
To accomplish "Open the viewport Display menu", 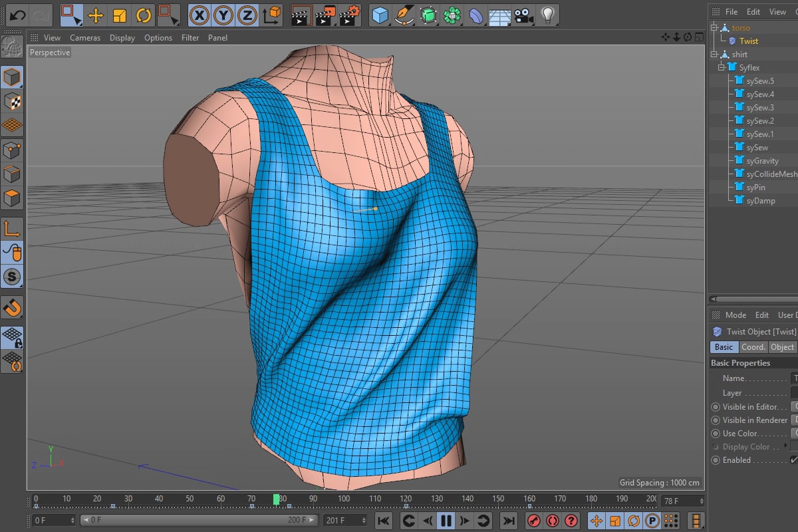I will [x=122, y=38].
